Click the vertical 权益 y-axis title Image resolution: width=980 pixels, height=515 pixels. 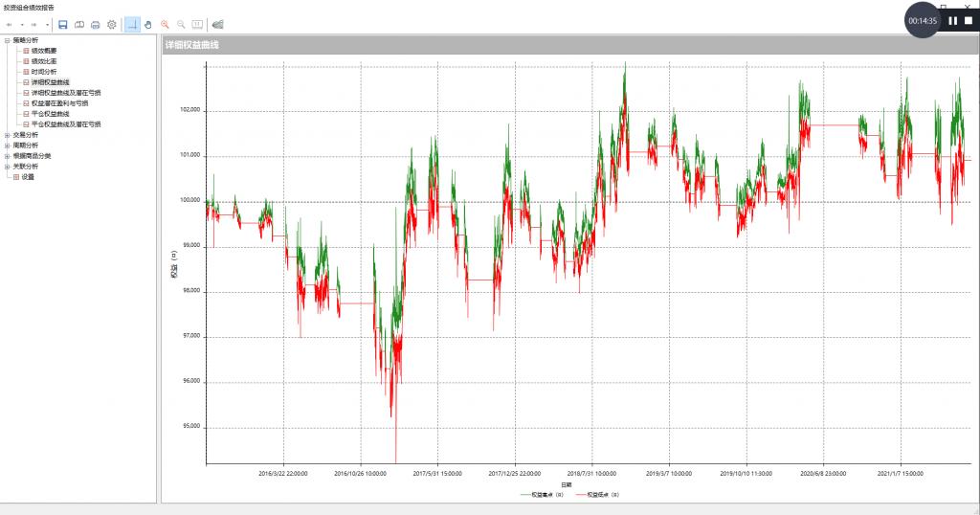[x=174, y=265]
